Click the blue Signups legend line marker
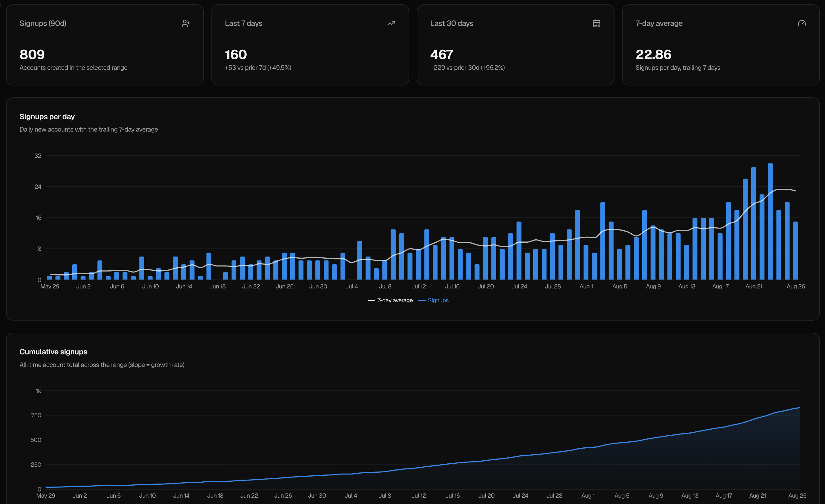This screenshot has width=825, height=504. [x=422, y=301]
